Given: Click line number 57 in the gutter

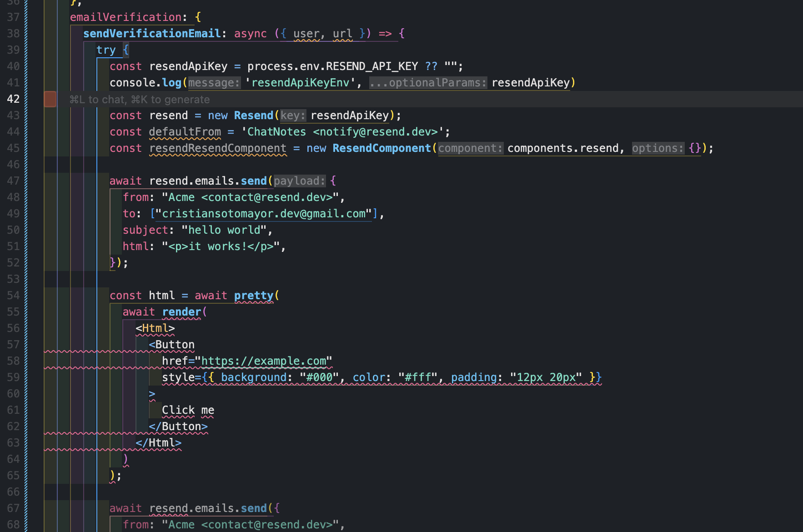Looking at the screenshot, I should pyautogui.click(x=13, y=345).
